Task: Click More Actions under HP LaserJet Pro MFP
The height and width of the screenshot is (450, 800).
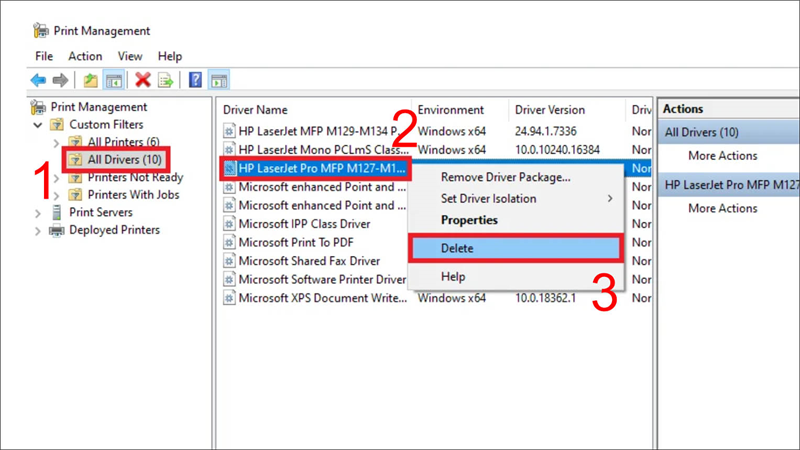Action: click(x=722, y=208)
